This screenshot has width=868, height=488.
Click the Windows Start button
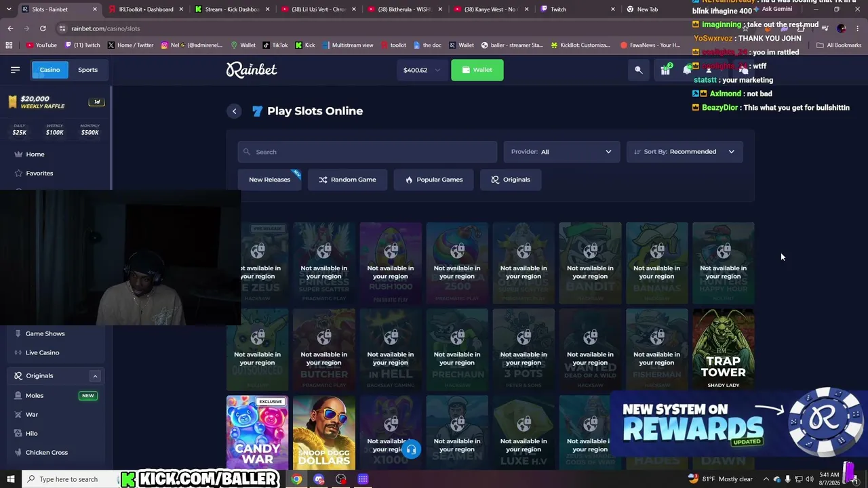[10, 479]
